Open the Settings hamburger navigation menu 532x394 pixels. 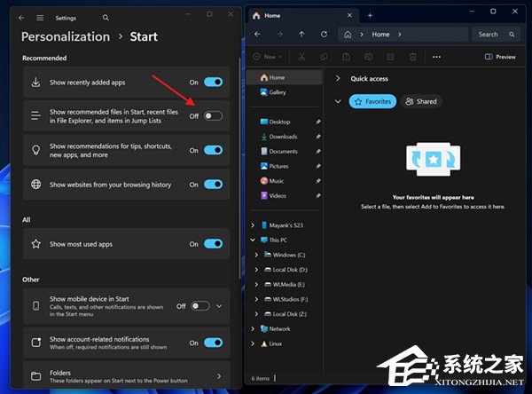point(40,18)
